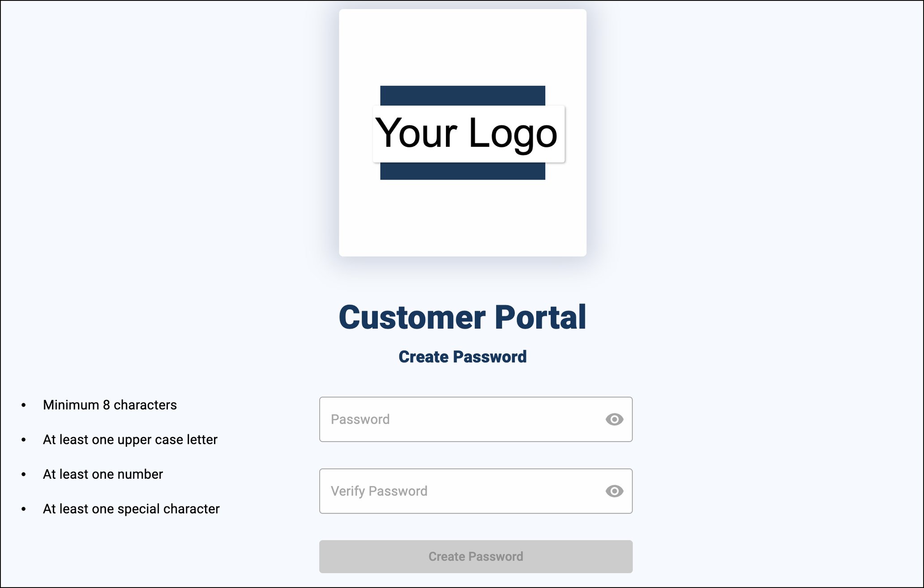The height and width of the screenshot is (588, 924).
Task: Focus the Verify Password input field
Action: [461, 491]
